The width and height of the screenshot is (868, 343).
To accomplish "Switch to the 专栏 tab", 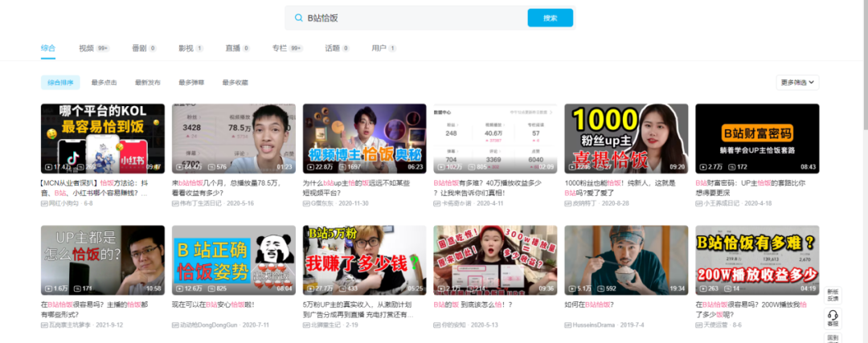I will (287, 48).
